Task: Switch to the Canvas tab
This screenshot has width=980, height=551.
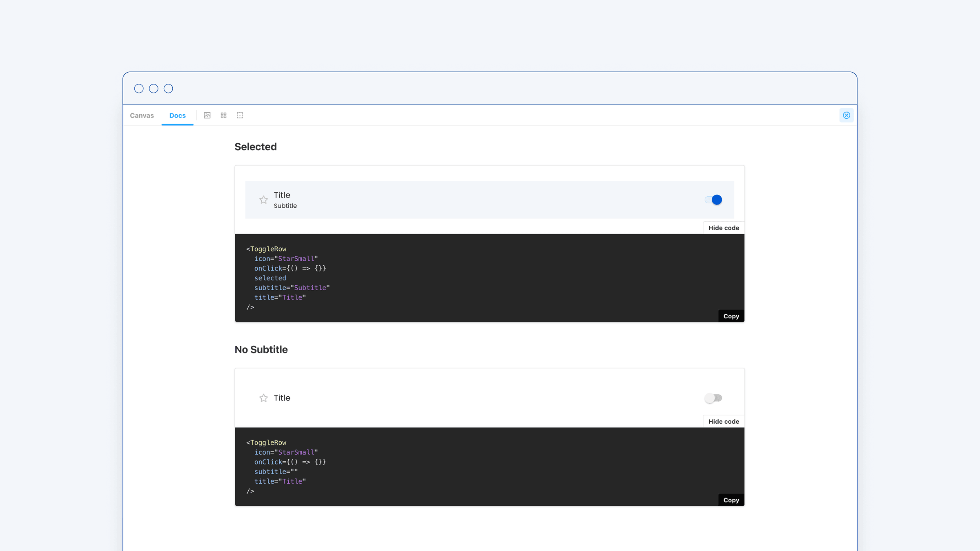Action: 142,116
